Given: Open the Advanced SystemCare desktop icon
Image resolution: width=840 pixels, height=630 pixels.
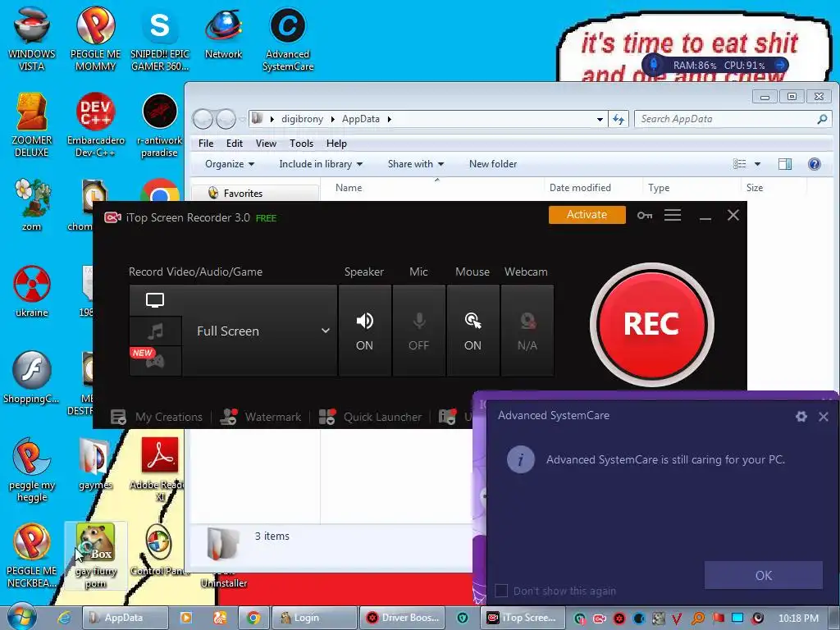Looking at the screenshot, I should [x=288, y=39].
